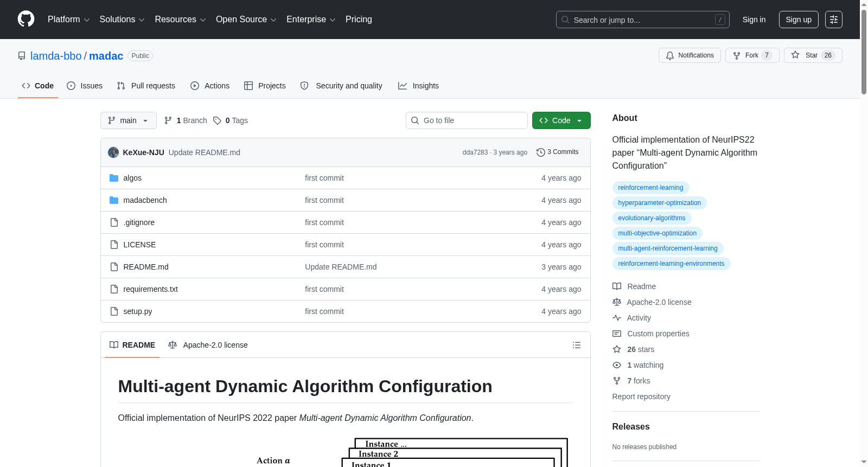The width and height of the screenshot is (868, 467).
Task: Expand the Solutions menu
Action: coord(122,20)
